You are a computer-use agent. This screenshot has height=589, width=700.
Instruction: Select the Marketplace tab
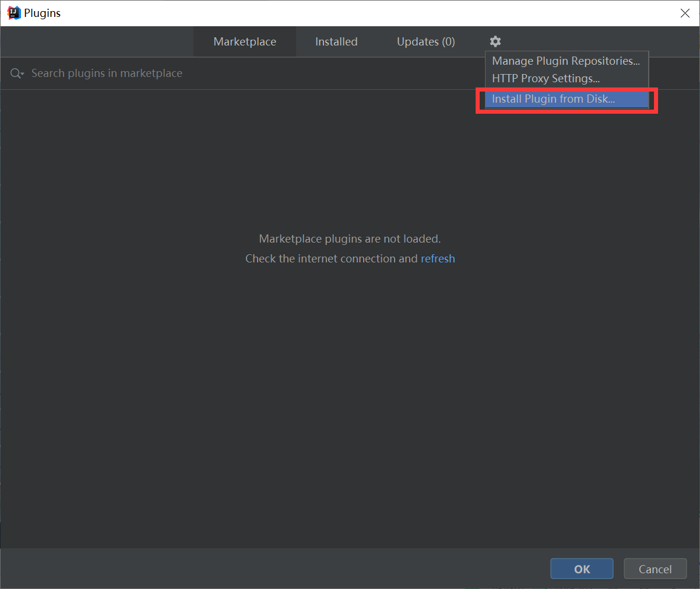(244, 41)
